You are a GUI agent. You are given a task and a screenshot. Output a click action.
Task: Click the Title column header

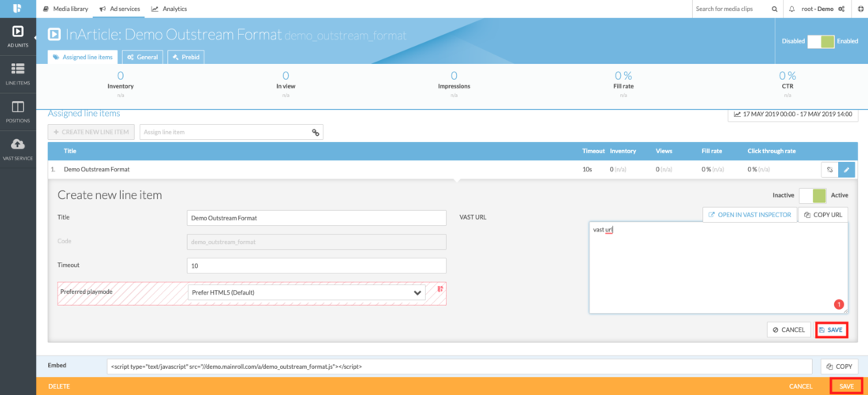[x=70, y=151]
